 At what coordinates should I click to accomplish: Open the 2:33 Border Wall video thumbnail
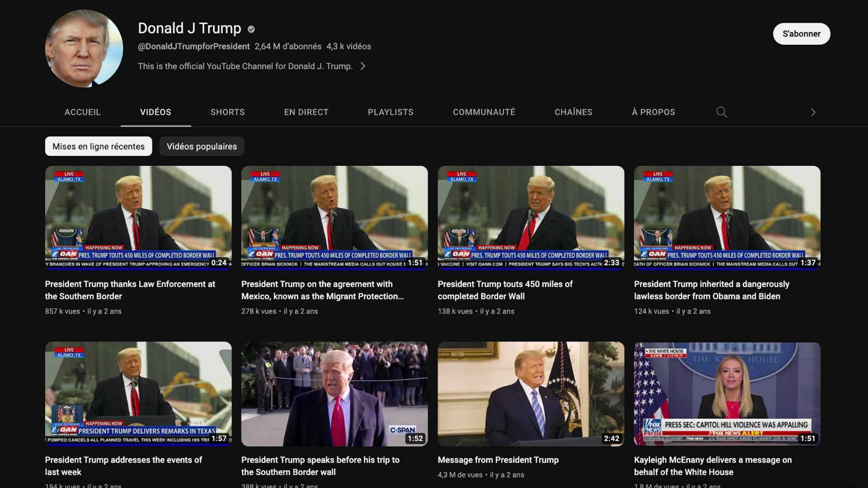click(531, 218)
